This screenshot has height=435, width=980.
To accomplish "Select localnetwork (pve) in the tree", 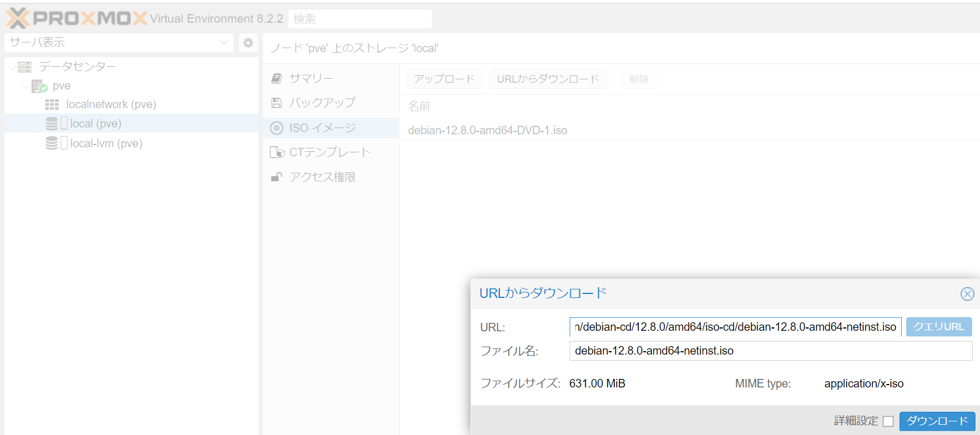I will click(111, 105).
